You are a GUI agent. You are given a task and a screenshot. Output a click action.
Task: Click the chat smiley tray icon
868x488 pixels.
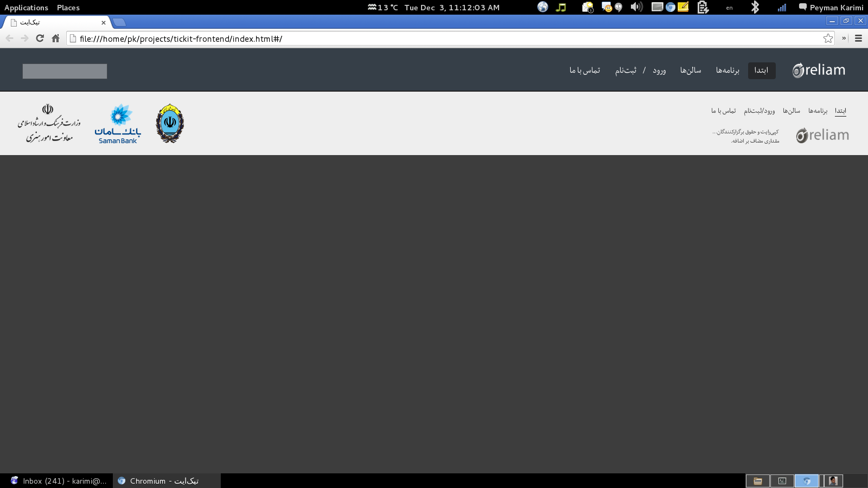coord(607,7)
